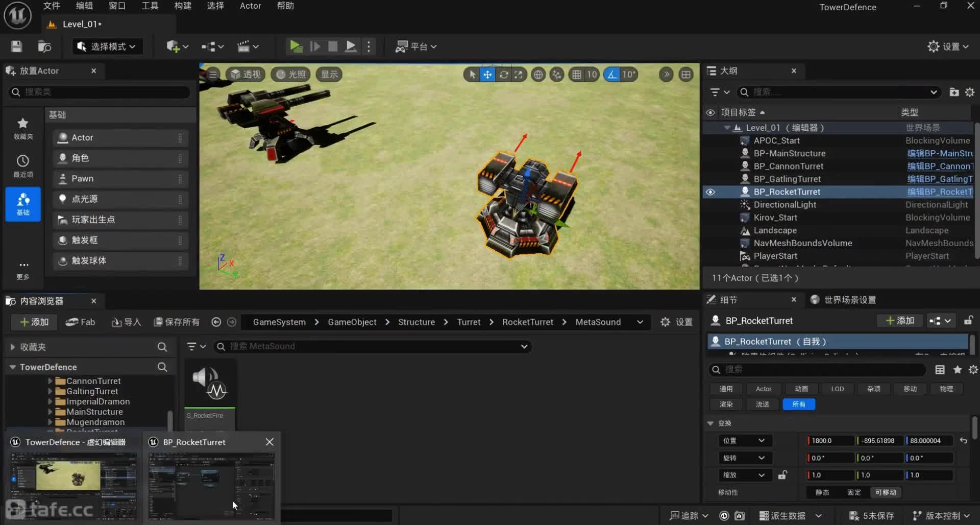The width and height of the screenshot is (980, 525).
Task: Select the scale gizmo tool in viewport
Action: click(519, 75)
